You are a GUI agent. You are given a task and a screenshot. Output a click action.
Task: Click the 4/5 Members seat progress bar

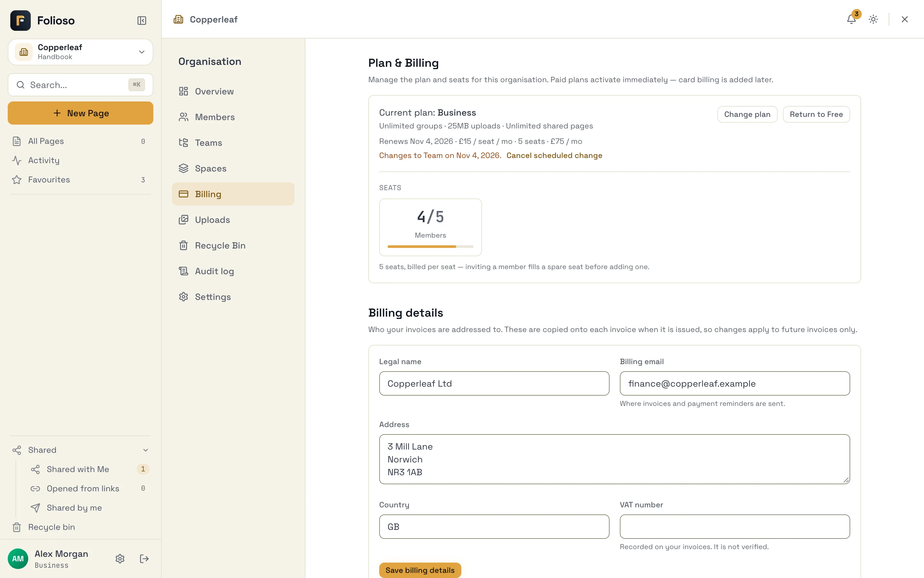[x=430, y=247]
